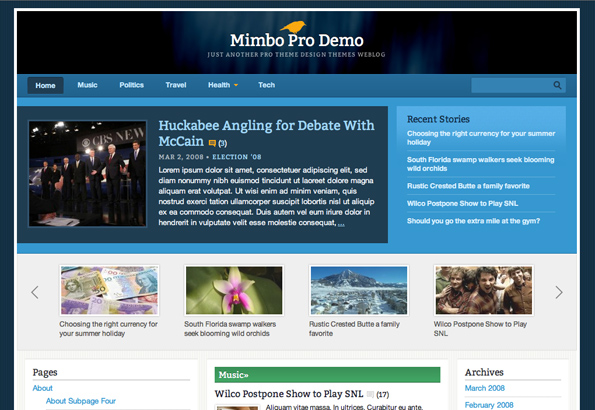The image size is (595, 410).
Task: Click the search magnifier icon
Action: click(x=557, y=85)
